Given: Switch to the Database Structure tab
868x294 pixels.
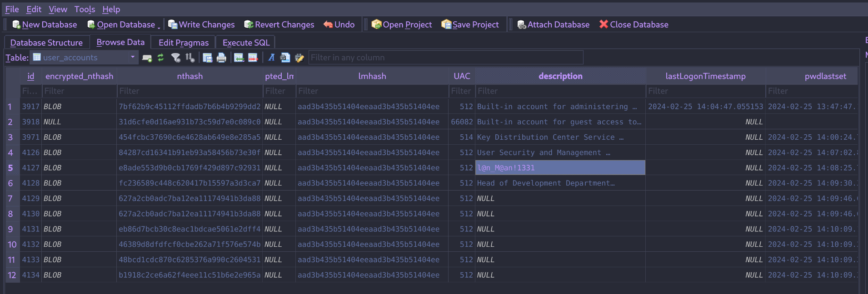Looking at the screenshot, I should 46,43.
